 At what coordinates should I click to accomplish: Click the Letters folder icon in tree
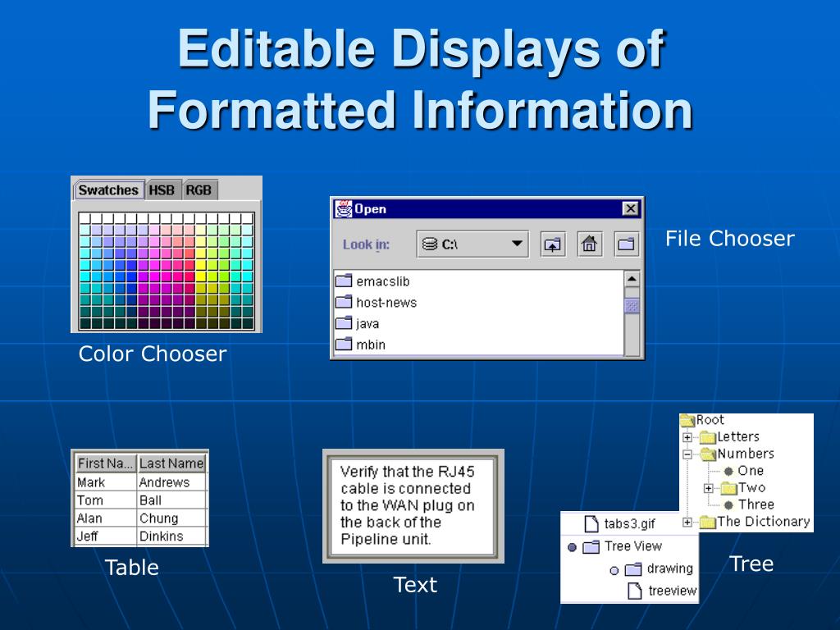pos(708,438)
